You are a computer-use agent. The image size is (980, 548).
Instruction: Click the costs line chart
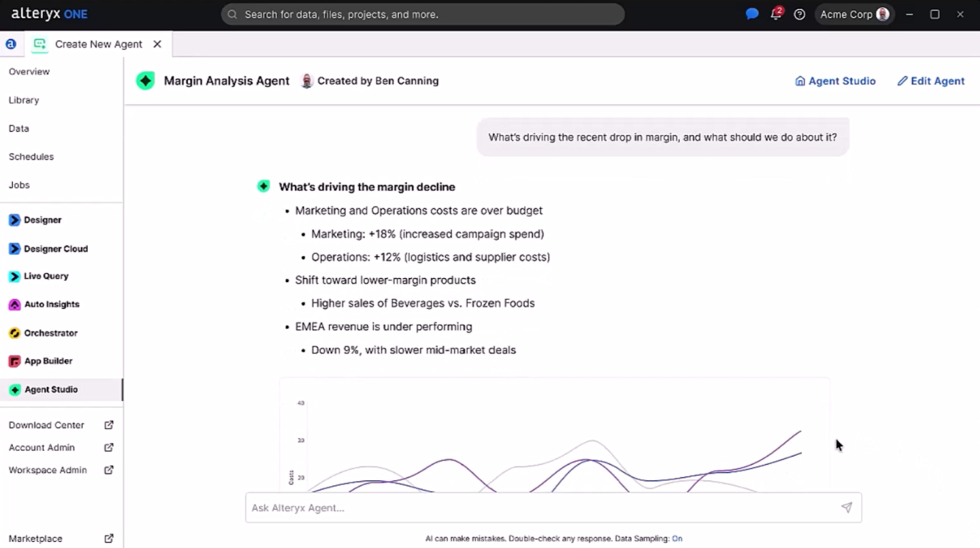coord(554,435)
